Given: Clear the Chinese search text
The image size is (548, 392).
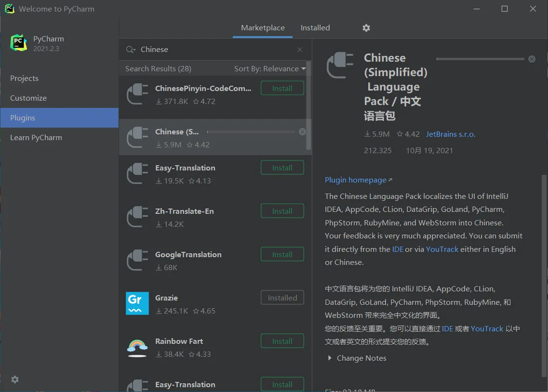Looking at the screenshot, I should click(300, 50).
